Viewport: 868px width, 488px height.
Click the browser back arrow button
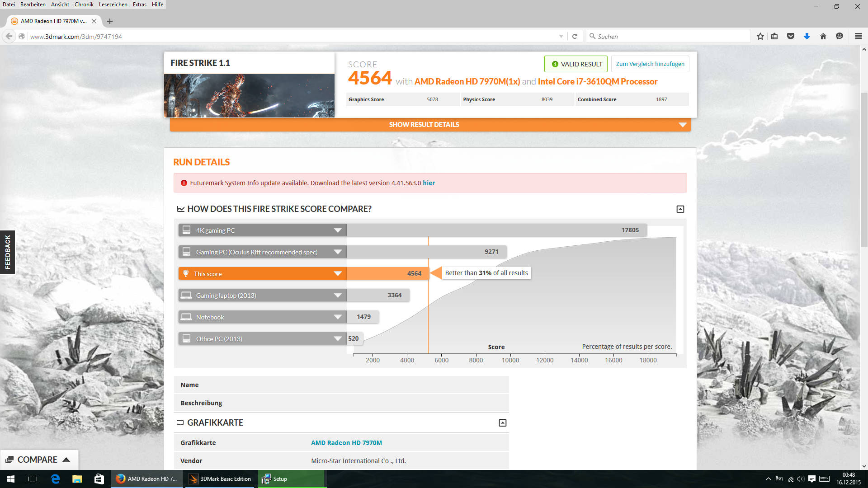(x=9, y=36)
